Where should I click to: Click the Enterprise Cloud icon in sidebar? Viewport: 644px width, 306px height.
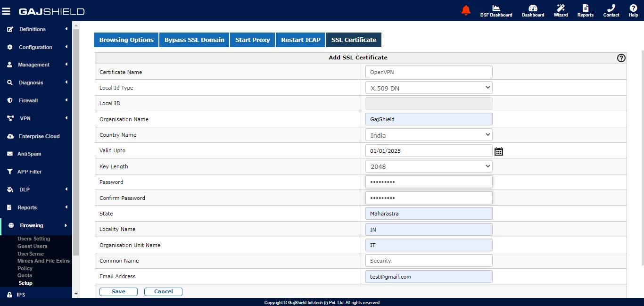(10, 136)
